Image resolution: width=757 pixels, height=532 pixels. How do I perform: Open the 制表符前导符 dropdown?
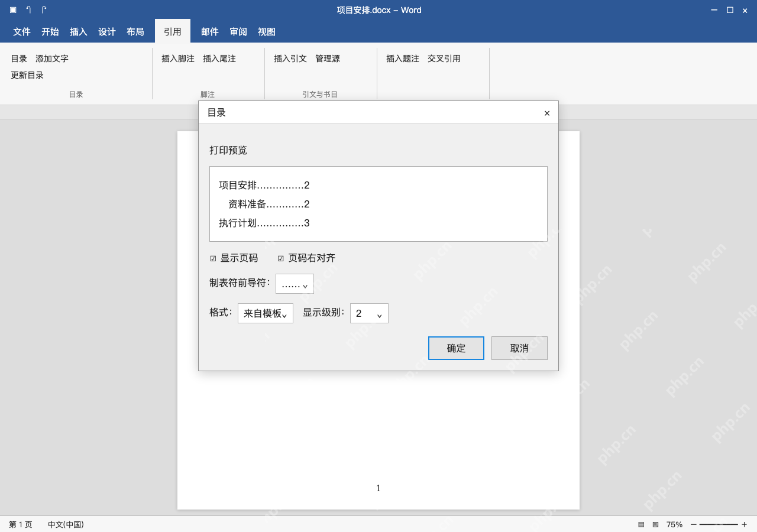coord(295,284)
